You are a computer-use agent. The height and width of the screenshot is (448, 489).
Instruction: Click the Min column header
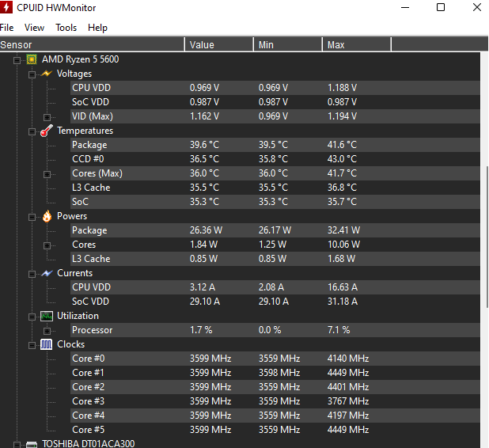(288, 44)
